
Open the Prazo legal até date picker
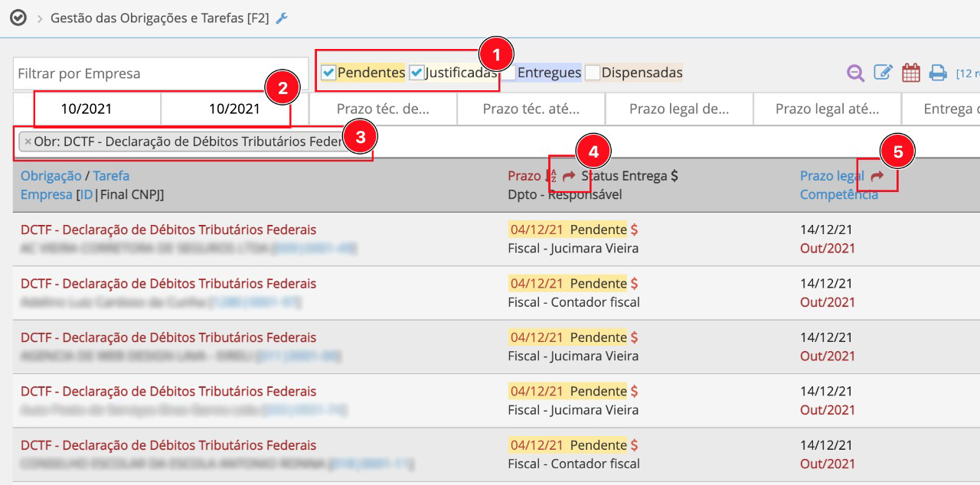[827, 109]
